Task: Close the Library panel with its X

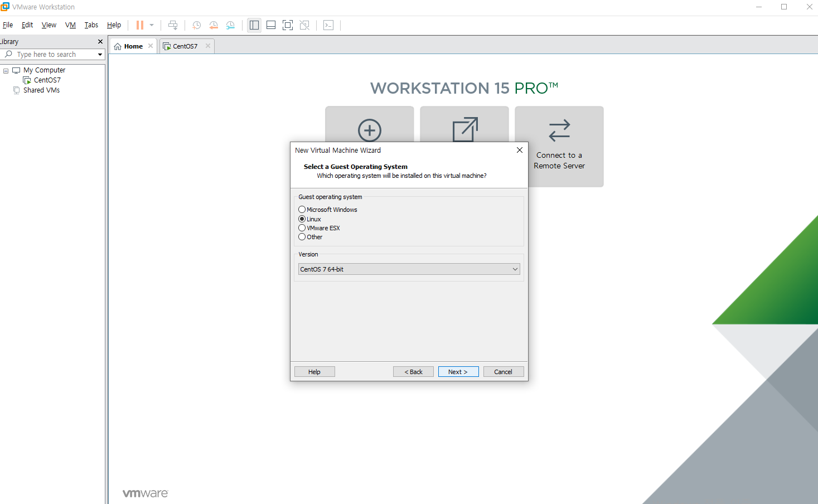Action: (x=100, y=42)
